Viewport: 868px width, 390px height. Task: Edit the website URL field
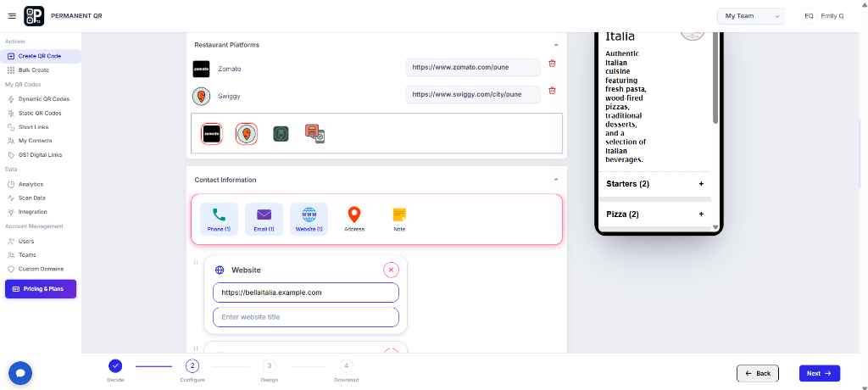point(305,292)
